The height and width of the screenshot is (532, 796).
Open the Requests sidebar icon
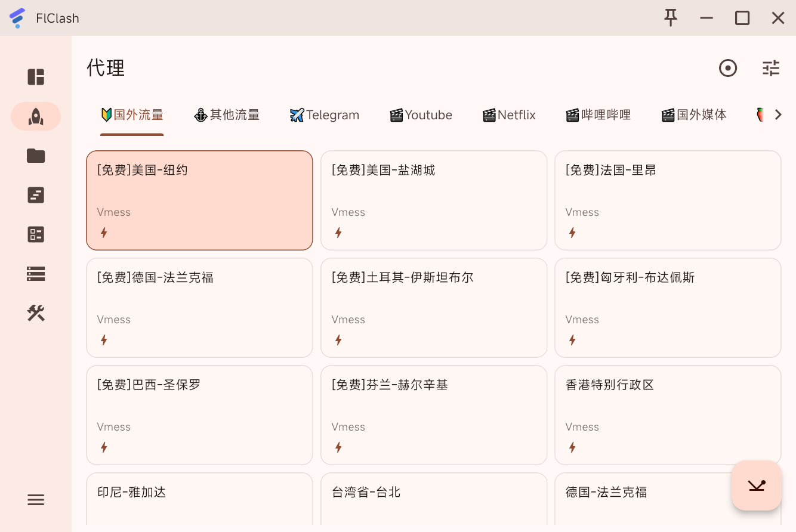(x=36, y=195)
